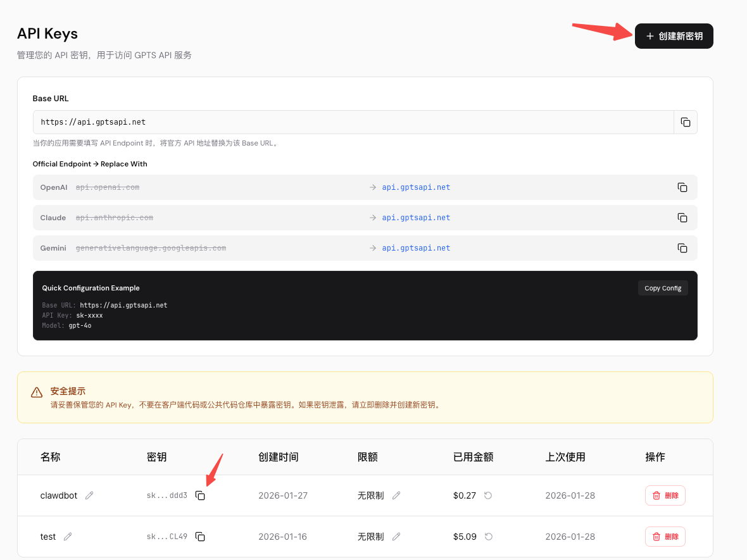Click the Base URL input field
The image size is (747, 560).
point(353,122)
